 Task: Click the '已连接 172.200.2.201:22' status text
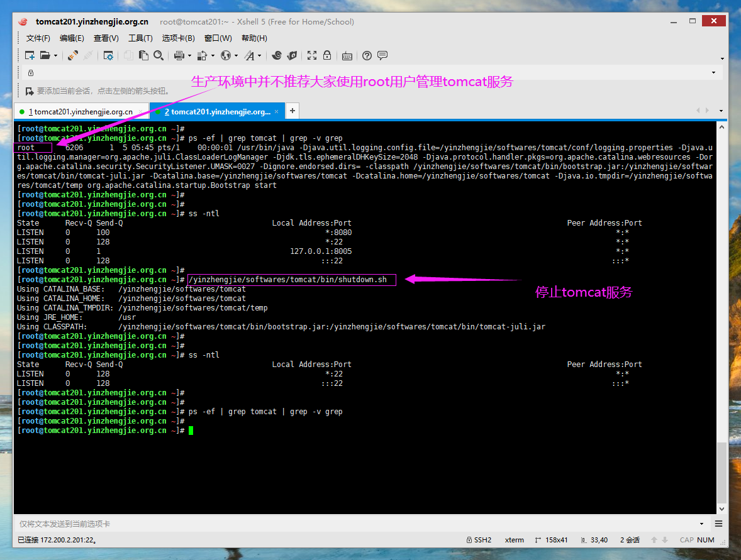tap(57, 540)
